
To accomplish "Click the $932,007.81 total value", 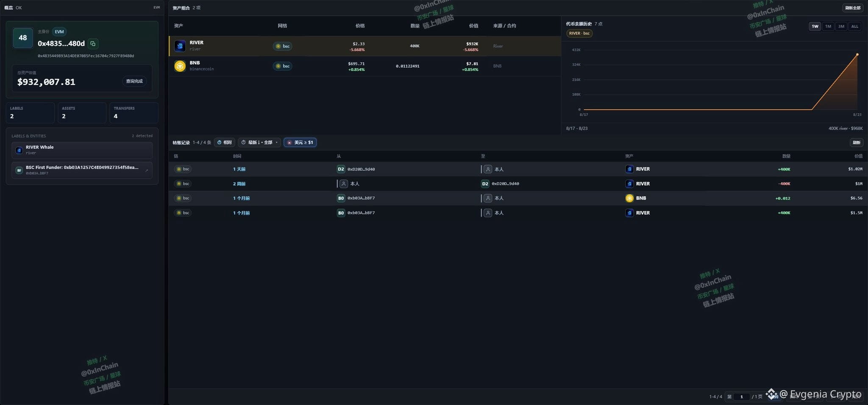I will (46, 82).
